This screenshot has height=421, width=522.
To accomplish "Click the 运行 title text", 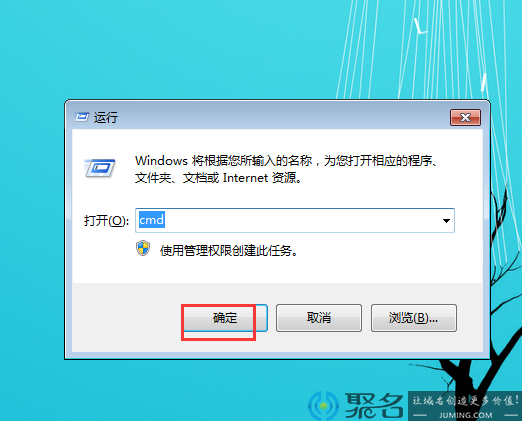I will (106, 118).
